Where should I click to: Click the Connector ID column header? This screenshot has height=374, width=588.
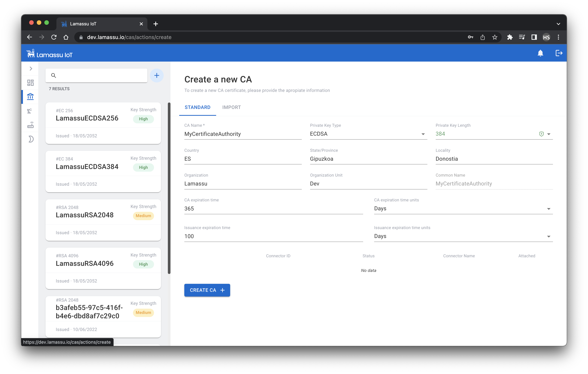pos(278,256)
